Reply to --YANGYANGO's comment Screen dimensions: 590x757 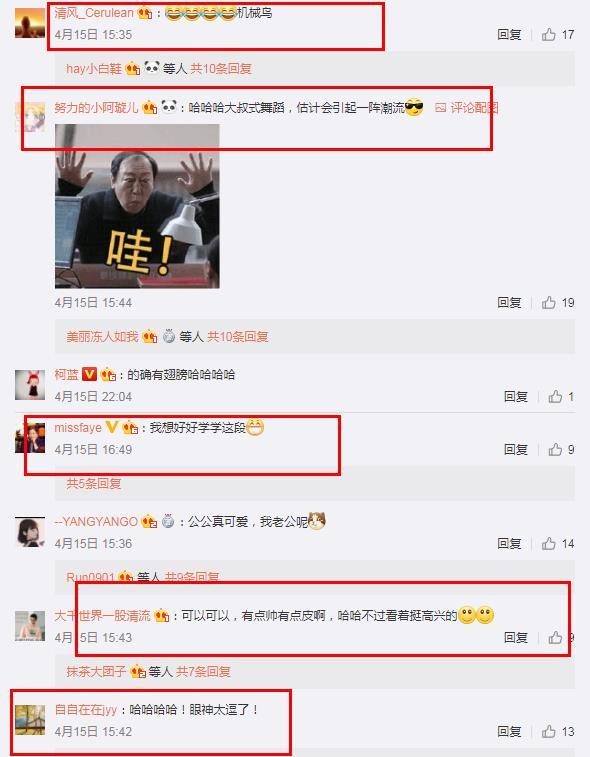509,544
